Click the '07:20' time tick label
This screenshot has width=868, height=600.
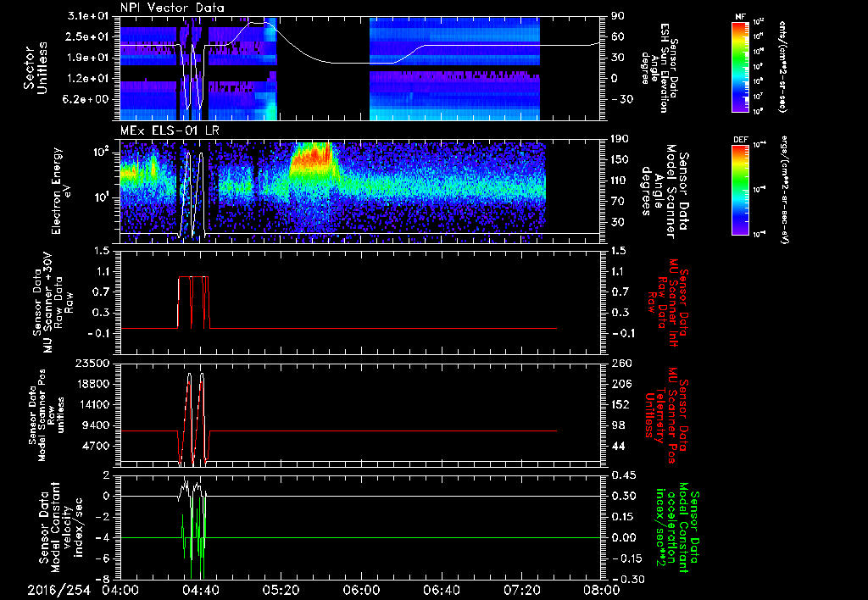pyautogui.click(x=520, y=590)
